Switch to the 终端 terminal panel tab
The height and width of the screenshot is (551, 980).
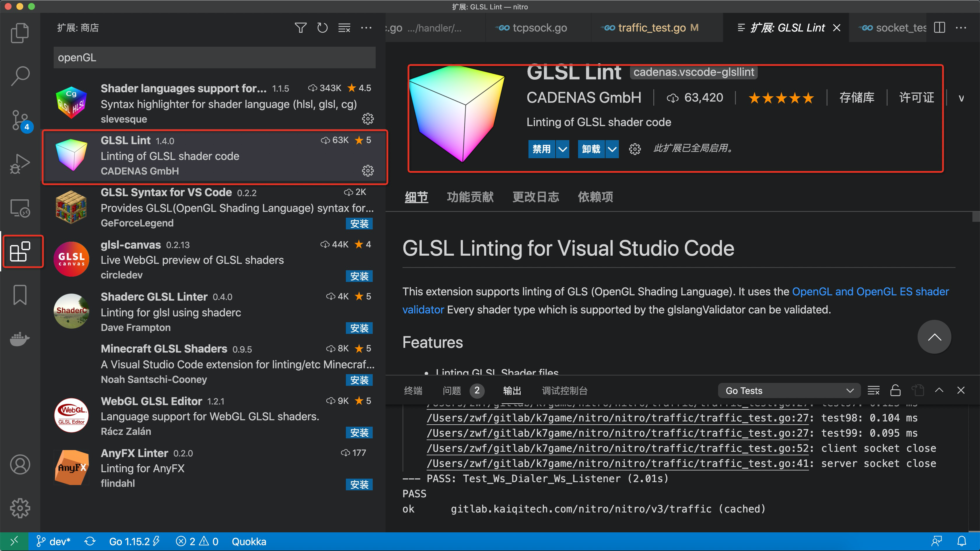[x=413, y=391]
